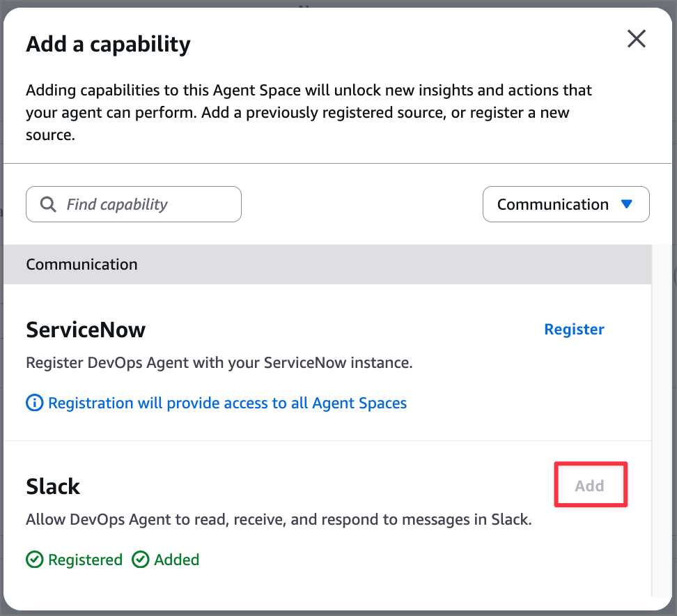
Task: Click the blue dropdown arrow triangle
Action: point(626,204)
